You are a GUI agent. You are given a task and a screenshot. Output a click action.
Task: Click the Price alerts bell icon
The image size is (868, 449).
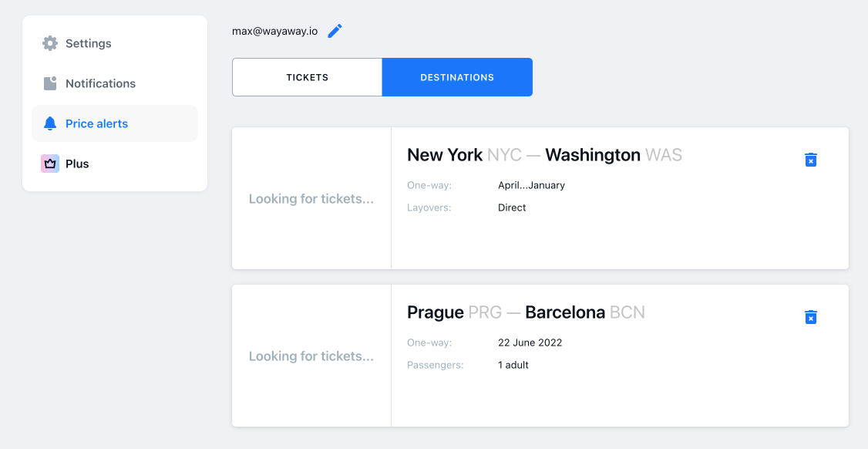[50, 123]
